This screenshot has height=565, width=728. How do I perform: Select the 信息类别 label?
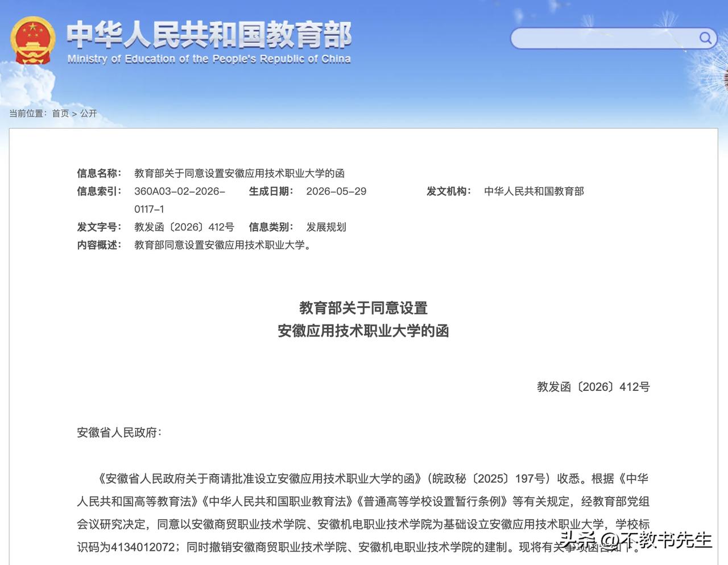pyautogui.click(x=271, y=227)
